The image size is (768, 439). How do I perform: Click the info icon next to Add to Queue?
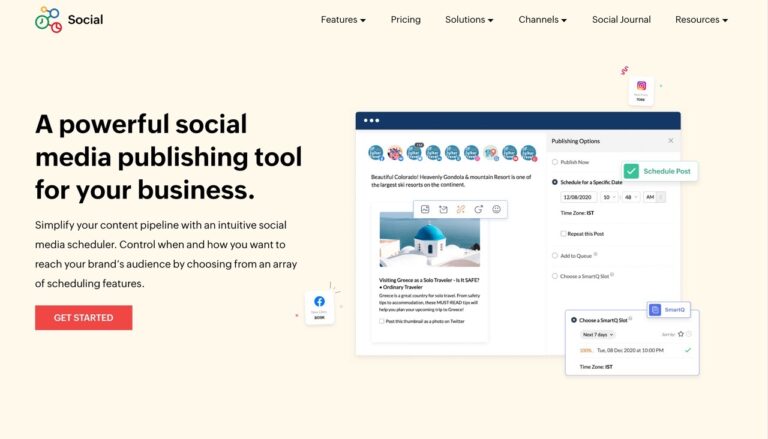pyautogui.click(x=596, y=254)
